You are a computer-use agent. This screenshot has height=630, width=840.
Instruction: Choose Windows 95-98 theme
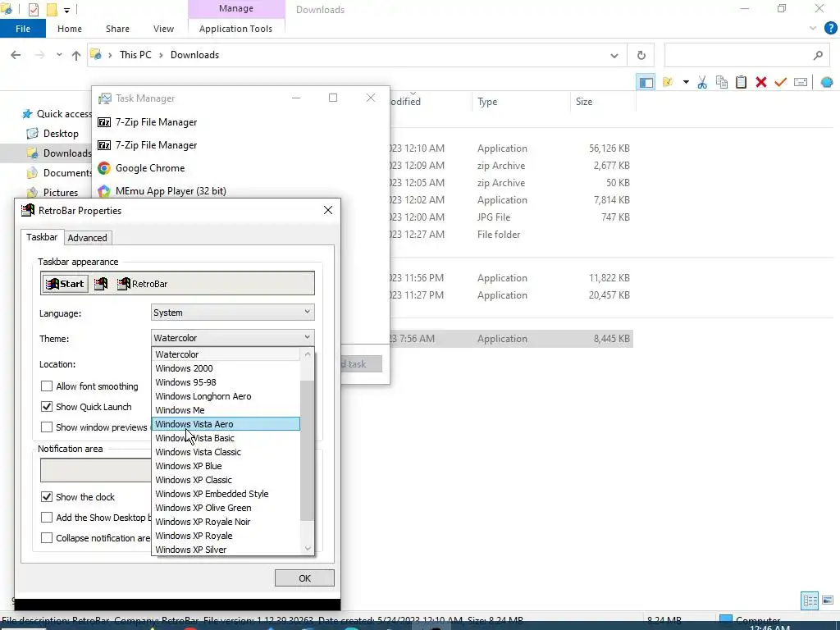[x=226, y=382]
